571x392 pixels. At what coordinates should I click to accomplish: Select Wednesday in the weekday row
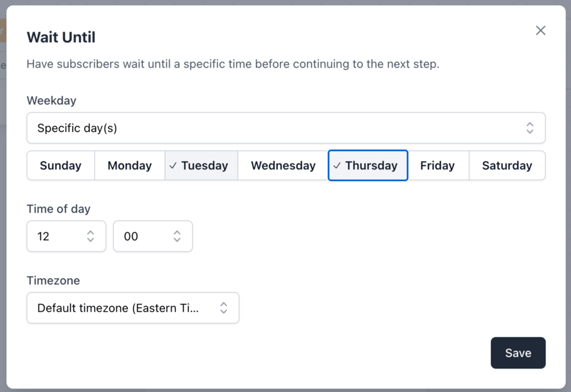(283, 166)
